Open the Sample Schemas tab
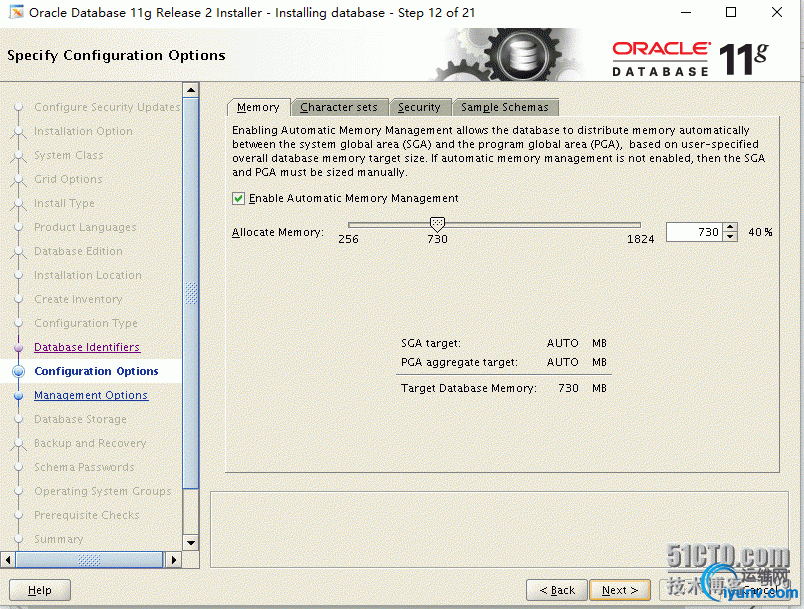The image size is (804, 609). point(505,107)
